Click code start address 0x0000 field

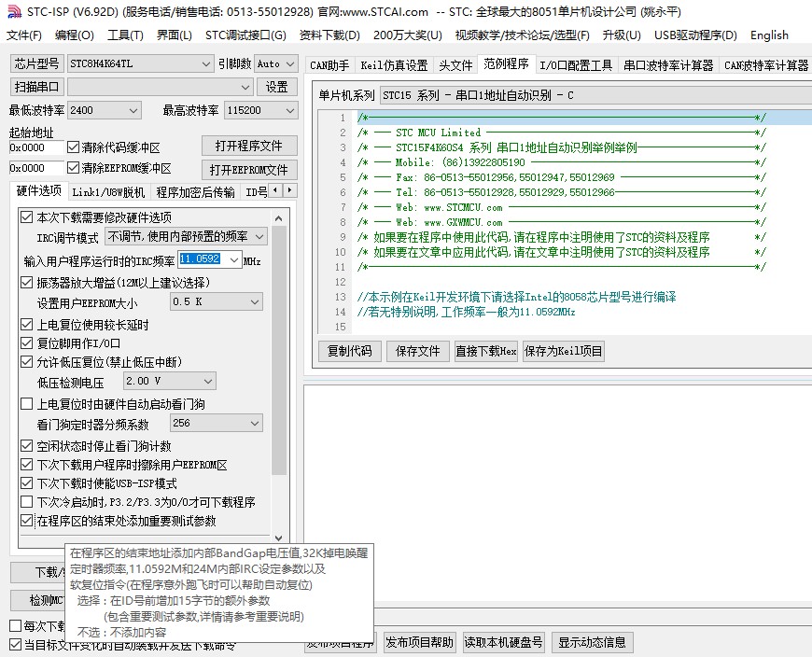coord(36,147)
